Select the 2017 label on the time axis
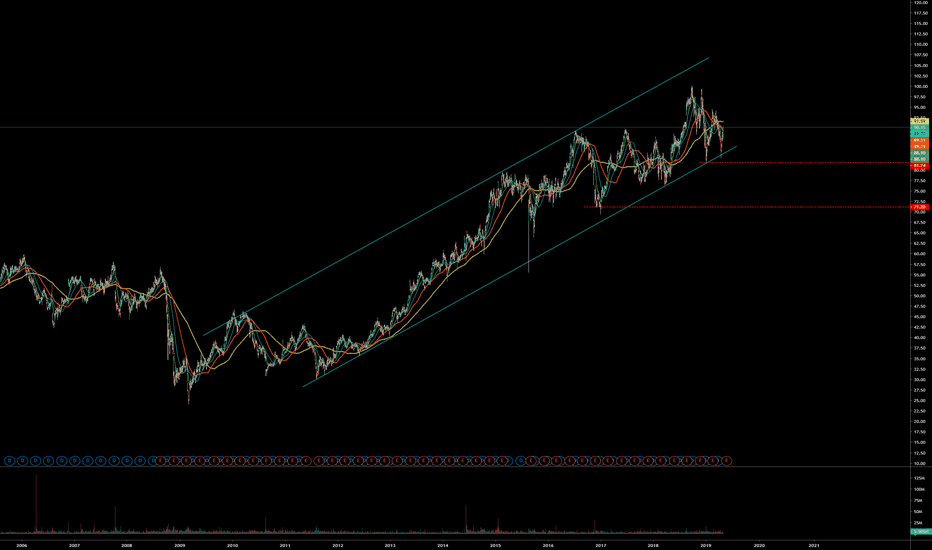The image size is (932, 550). click(x=600, y=545)
